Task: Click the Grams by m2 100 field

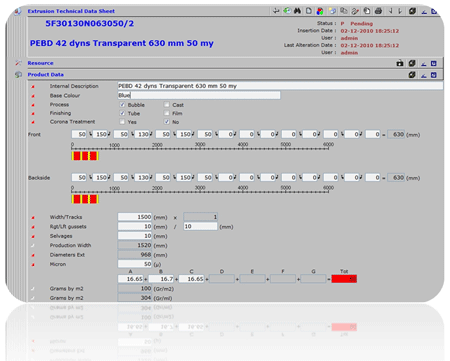Action: pyautogui.click(x=135, y=289)
